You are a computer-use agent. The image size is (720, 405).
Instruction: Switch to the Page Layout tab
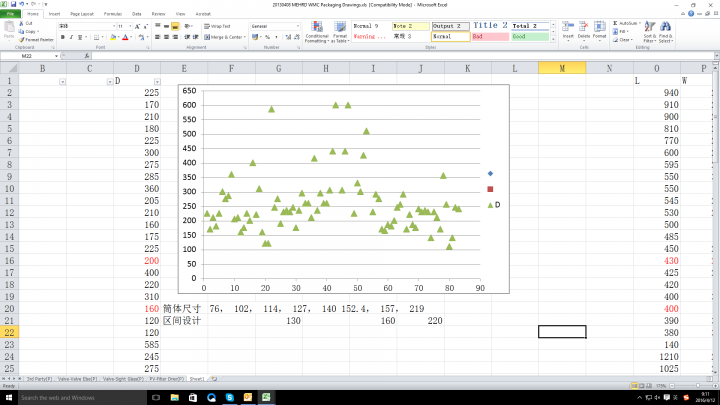coord(82,15)
